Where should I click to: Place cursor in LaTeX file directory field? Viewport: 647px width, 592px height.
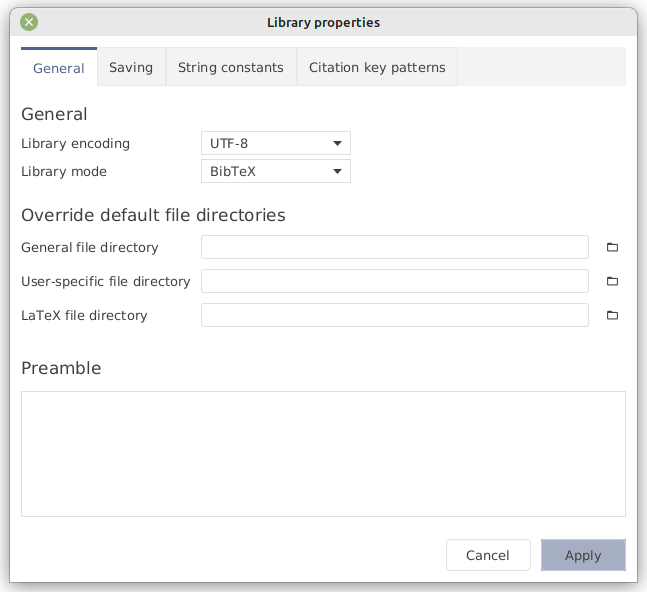click(394, 315)
